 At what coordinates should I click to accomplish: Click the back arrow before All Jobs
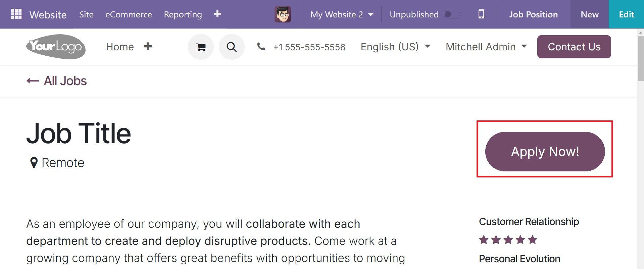pyautogui.click(x=33, y=81)
